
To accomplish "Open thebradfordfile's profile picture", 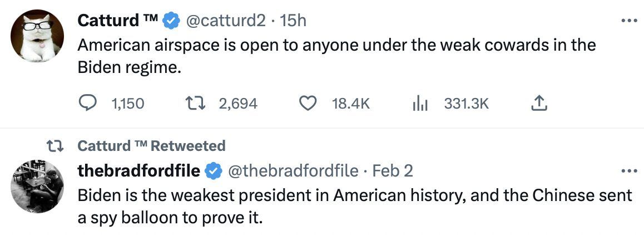I will point(37,186).
